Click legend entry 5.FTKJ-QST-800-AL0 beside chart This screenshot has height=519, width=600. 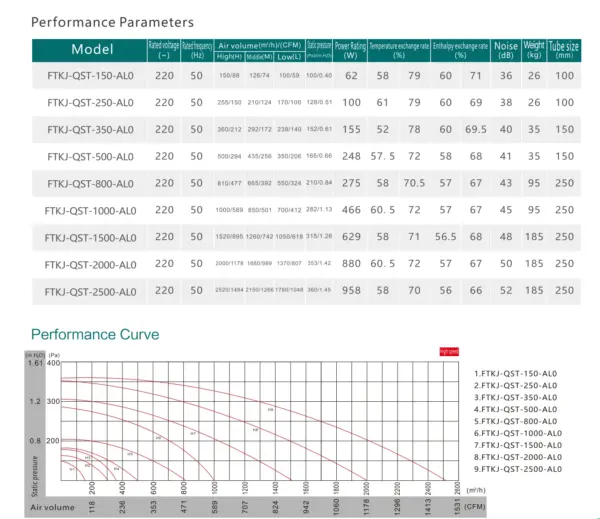click(516, 420)
